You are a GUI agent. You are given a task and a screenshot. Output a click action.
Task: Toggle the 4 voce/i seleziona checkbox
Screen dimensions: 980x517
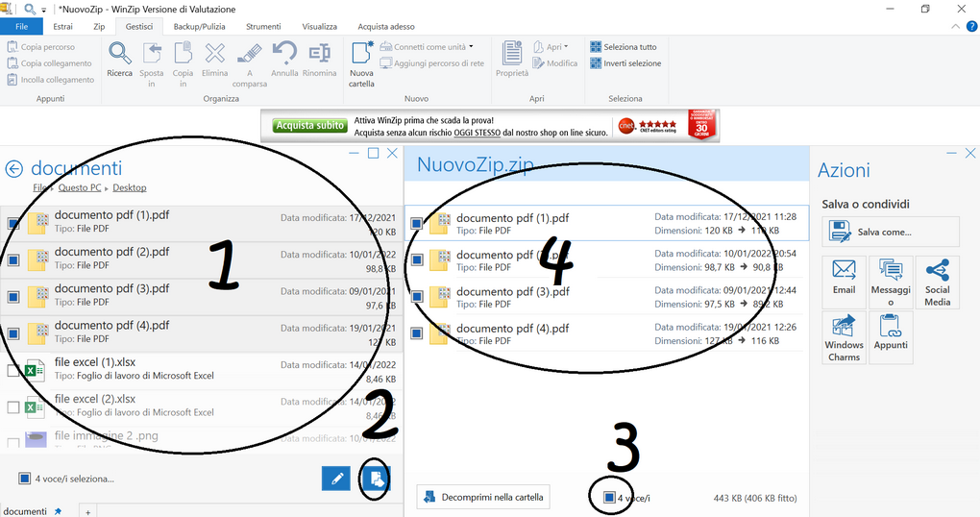[x=24, y=479]
